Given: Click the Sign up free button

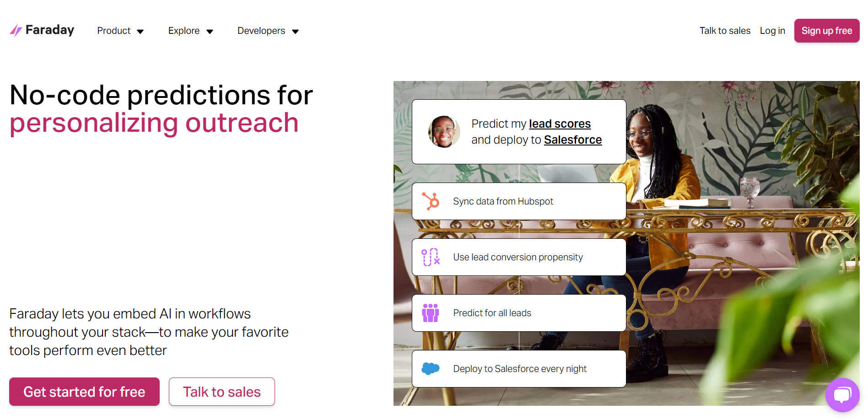Looking at the screenshot, I should [x=826, y=31].
